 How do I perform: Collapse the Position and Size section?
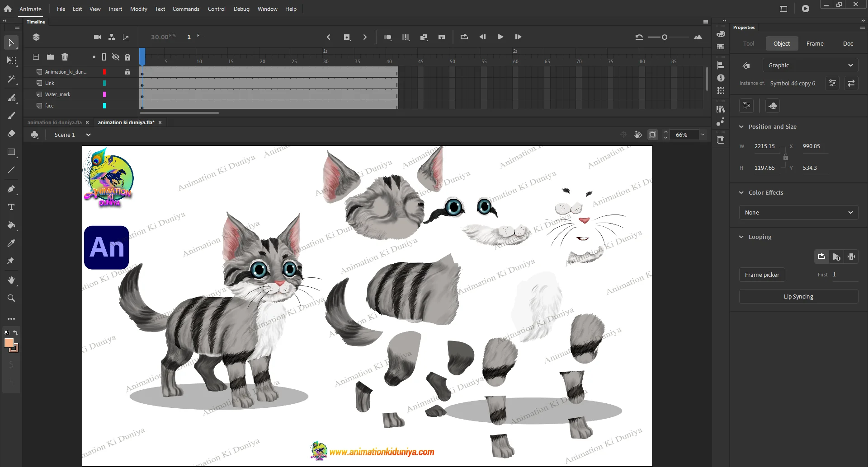click(x=741, y=127)
